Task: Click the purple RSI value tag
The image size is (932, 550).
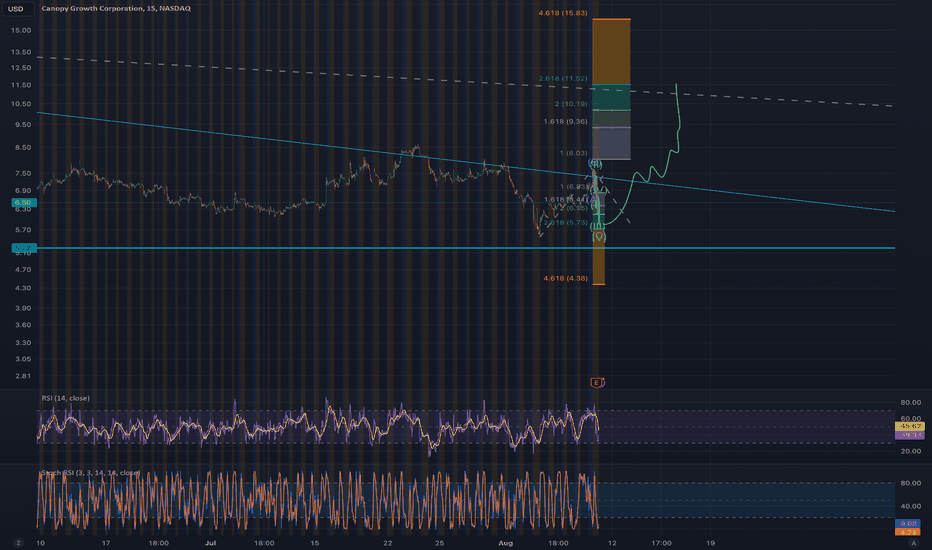Action: coord(909,435)
